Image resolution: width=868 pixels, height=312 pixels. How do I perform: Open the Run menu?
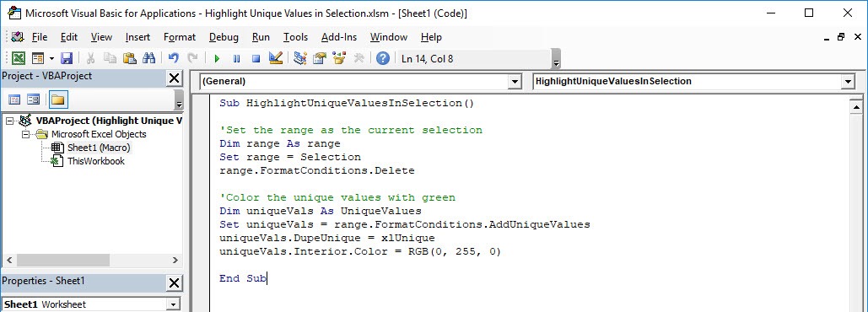(261, 37)
